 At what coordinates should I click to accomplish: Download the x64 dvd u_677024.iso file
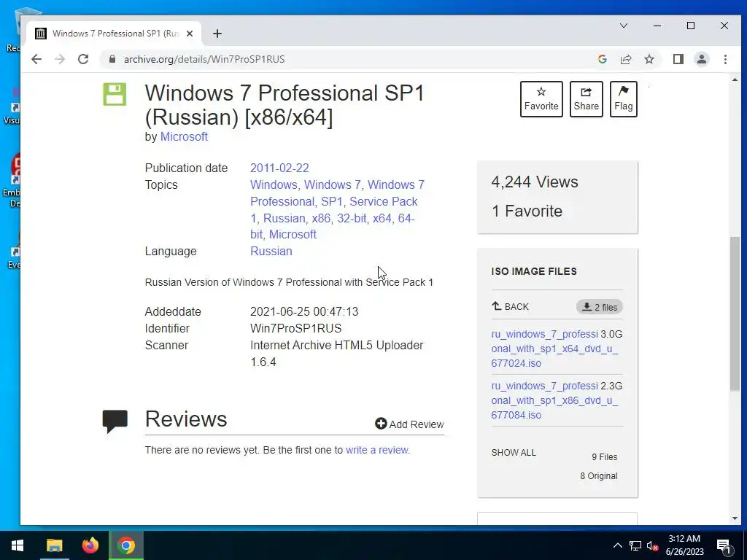554,349
